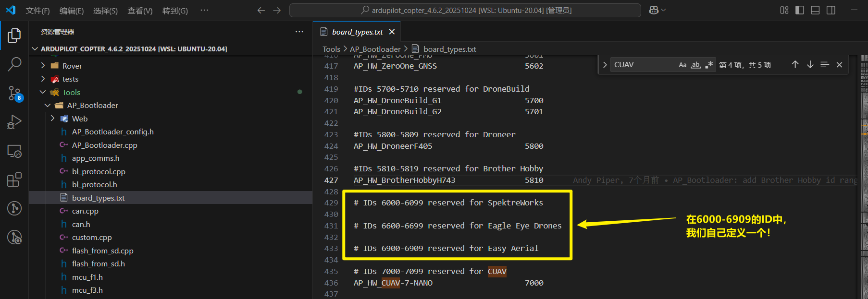Close the find widget
868x299 pixels.
839,65
